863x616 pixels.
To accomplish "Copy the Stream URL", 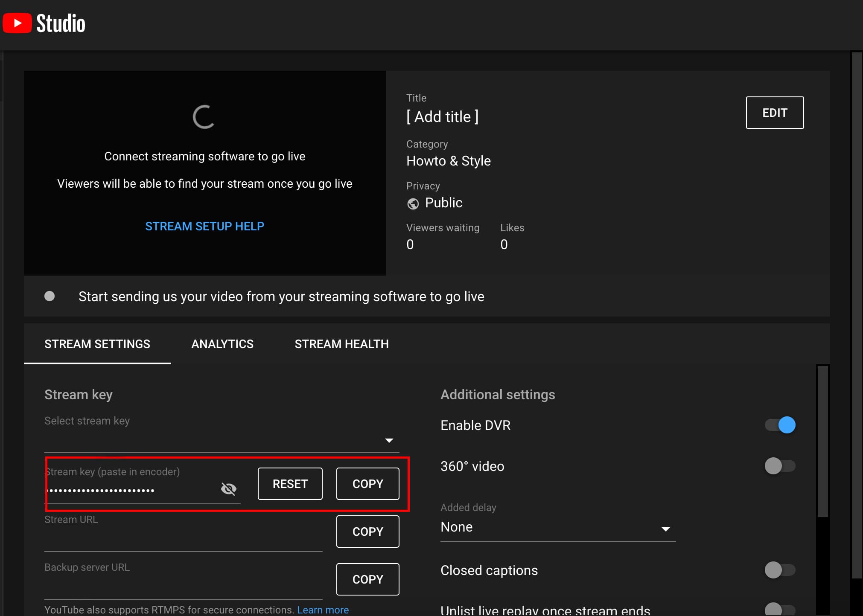I will [x=367, y=532].
